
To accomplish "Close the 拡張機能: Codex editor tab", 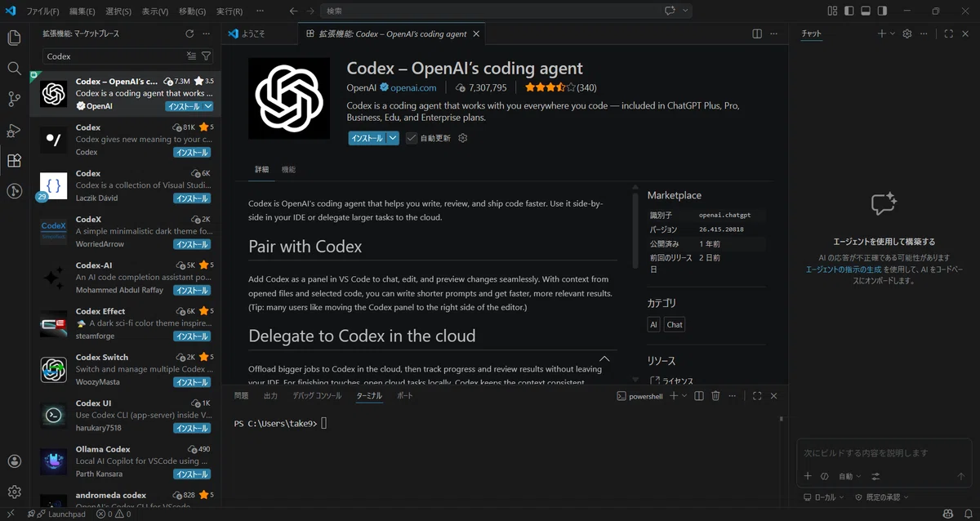I will [475, 33].
